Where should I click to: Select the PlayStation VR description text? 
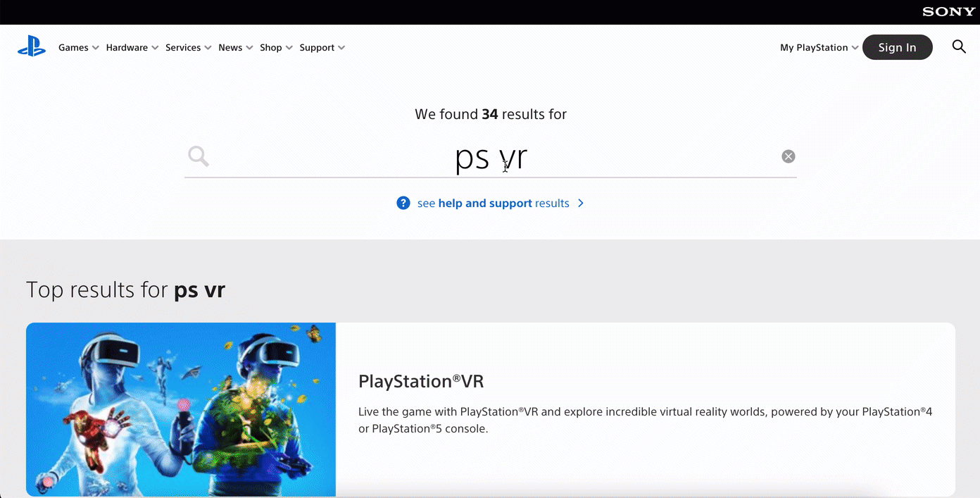coord(646,420)
